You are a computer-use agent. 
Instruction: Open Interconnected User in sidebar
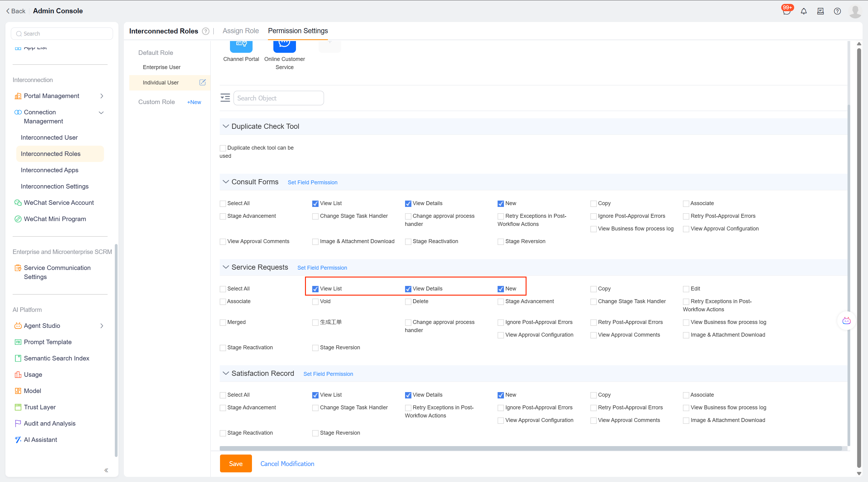(49, 138)
